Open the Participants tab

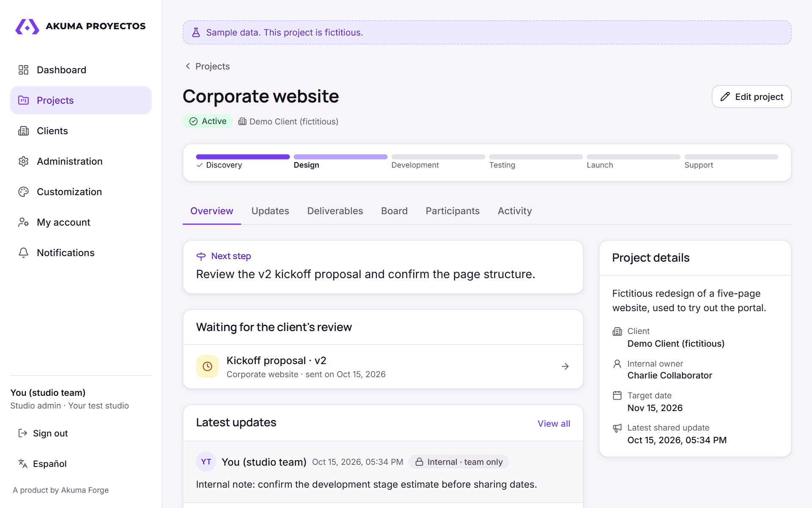click(x=453, y=211)
